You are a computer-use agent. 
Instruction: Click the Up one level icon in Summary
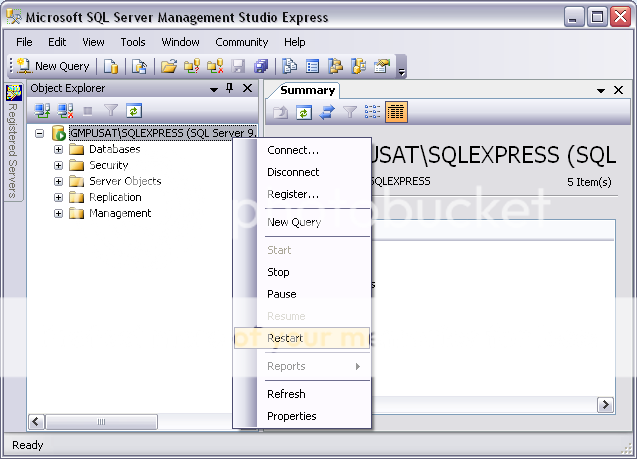tap(280, 112)
